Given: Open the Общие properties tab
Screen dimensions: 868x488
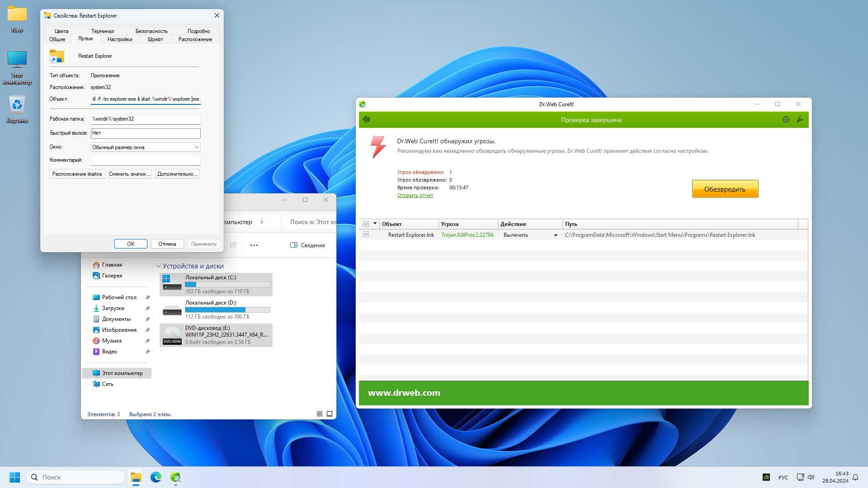Looking at the screenshot, I should point(57,39).
